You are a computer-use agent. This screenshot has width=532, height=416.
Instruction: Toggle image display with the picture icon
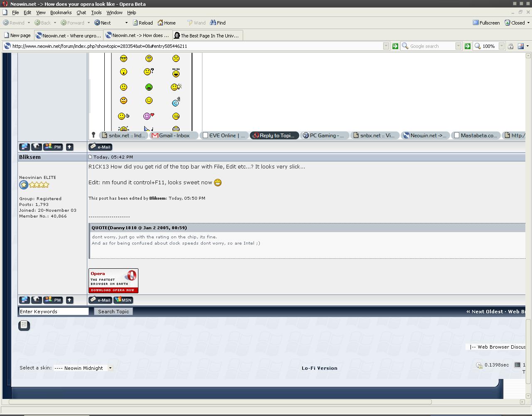point(520,46)
